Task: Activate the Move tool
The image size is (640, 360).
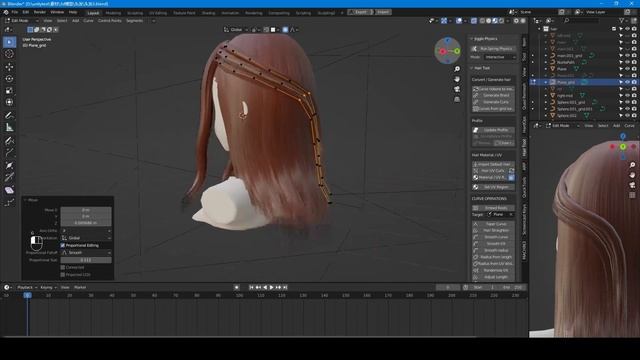Action: click(9, 67)
